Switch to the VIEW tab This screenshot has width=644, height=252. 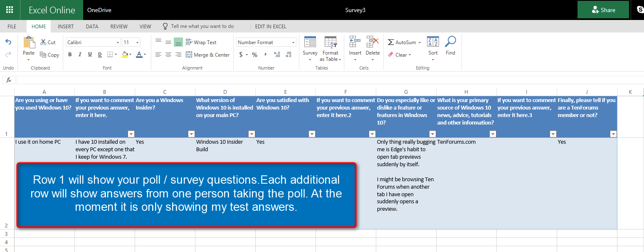(x=146, y=26)
